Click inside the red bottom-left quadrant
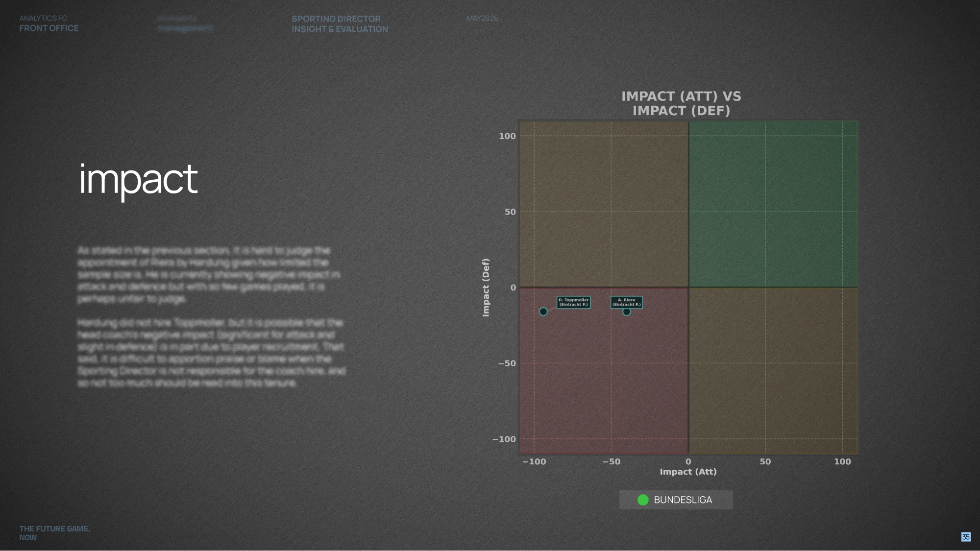This screenshot has height=551, width=980. click(604, 371)
